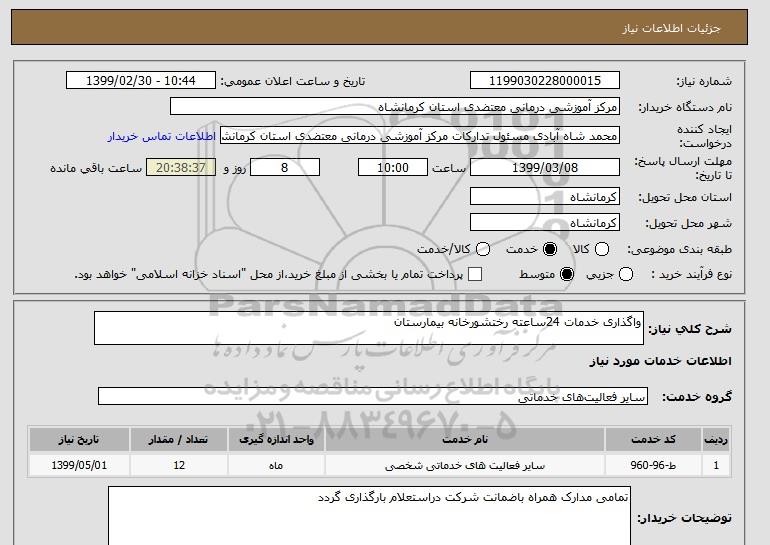Click the remaining time field 20:38:37
Viewport: 770px width, 545px height.
181,167
